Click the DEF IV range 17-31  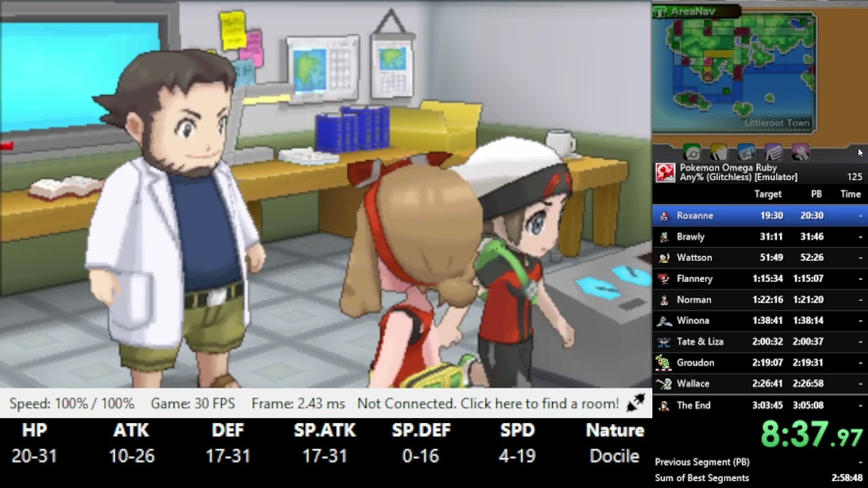tap(228, 456)
